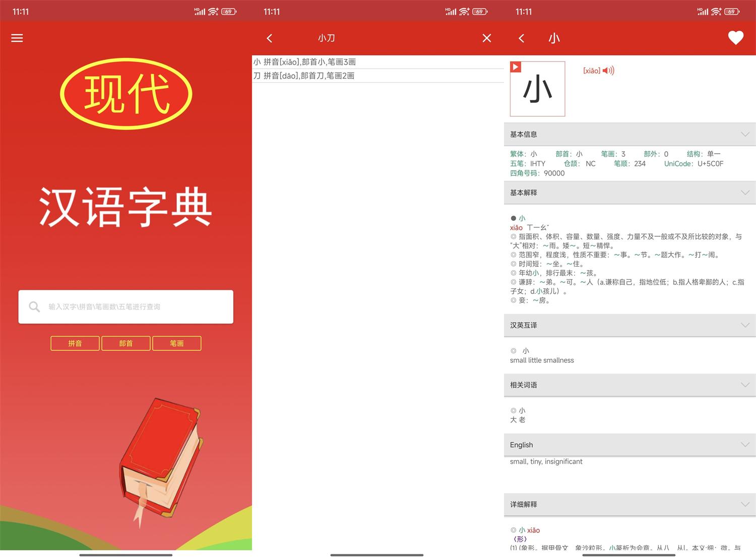Screen dimensions: 756x560
Task: Go back from the 小 detail page
Action: tap(521, 38)
